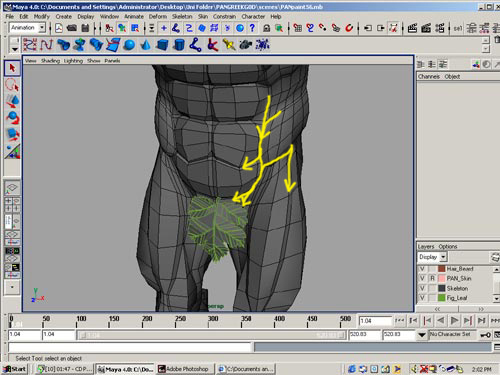Click the Windows Start button
500x375 pixels.
pos(14,369)
